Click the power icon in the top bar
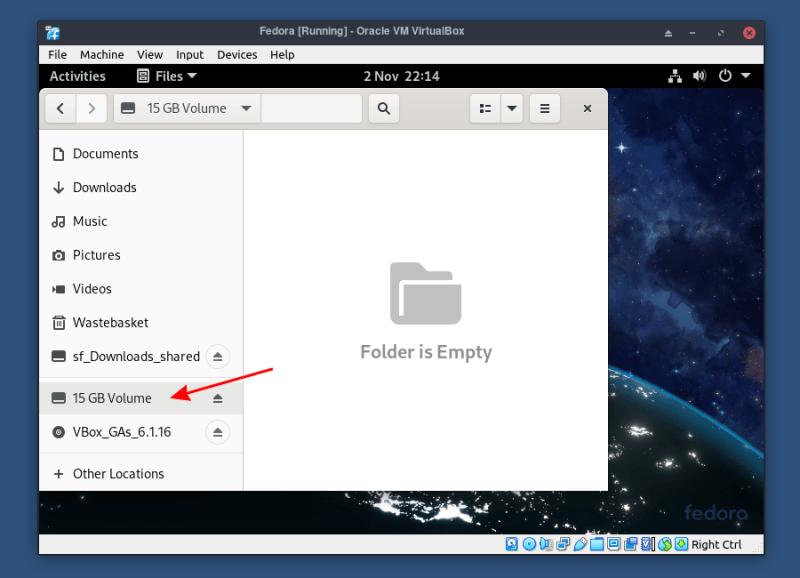800x578 pixels. point(727,76)
